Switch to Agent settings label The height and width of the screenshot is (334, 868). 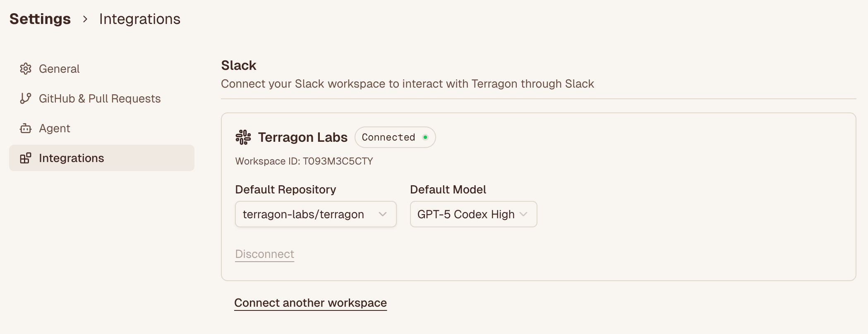click(x=55, y=129)
